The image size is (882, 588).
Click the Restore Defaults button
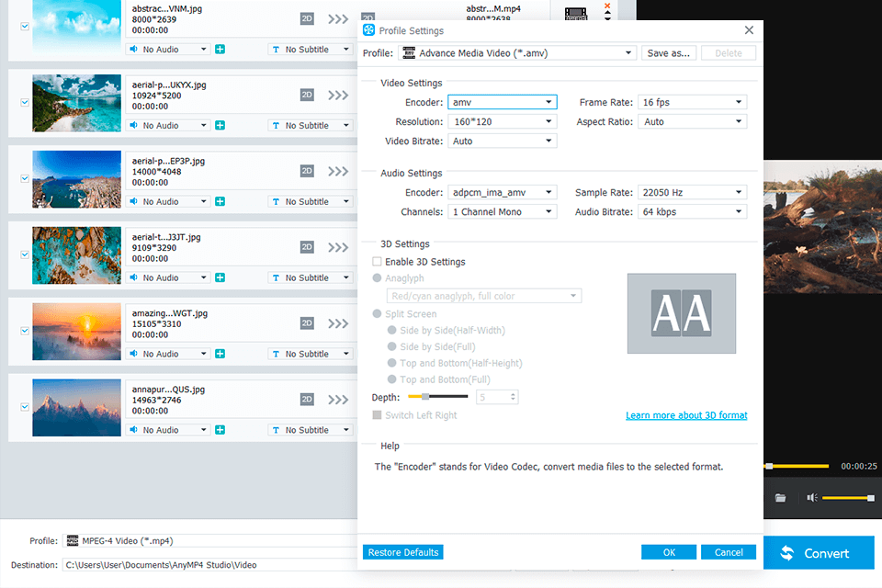point(403,552)
